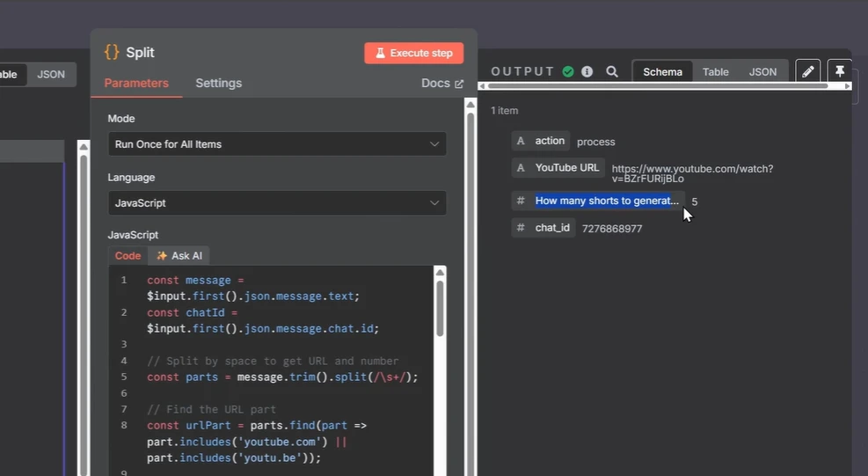Select the JSON tab in the input panel

click(51, 74)
